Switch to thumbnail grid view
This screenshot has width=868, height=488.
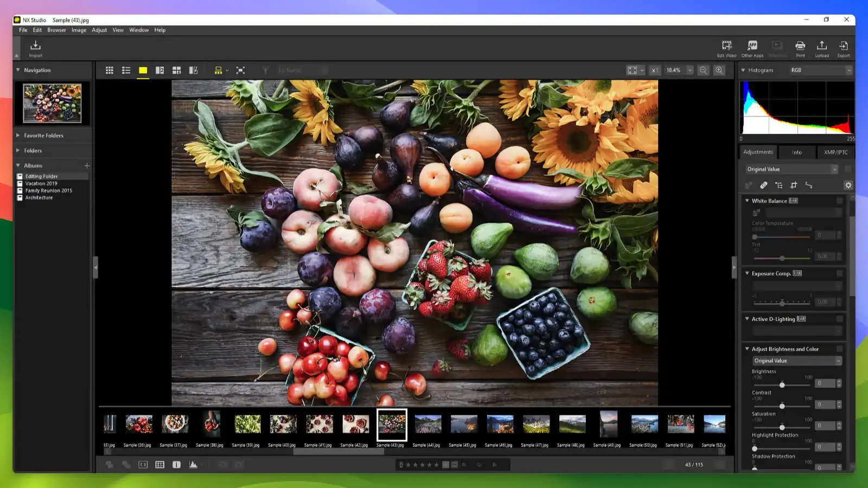point(109,70)
